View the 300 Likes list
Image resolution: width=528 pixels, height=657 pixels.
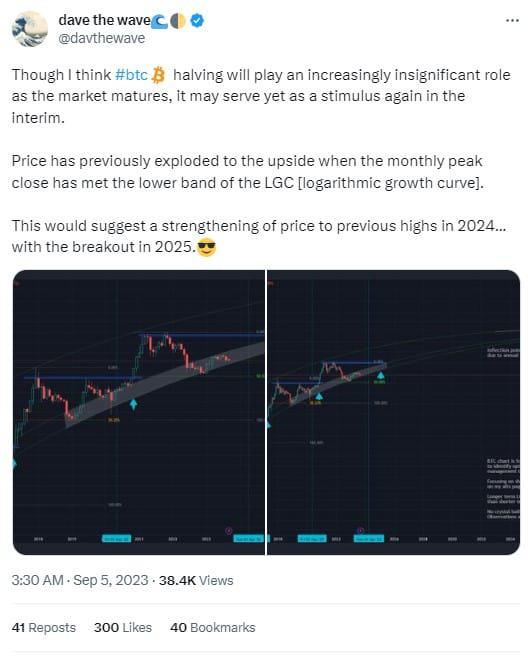point(123,627)
